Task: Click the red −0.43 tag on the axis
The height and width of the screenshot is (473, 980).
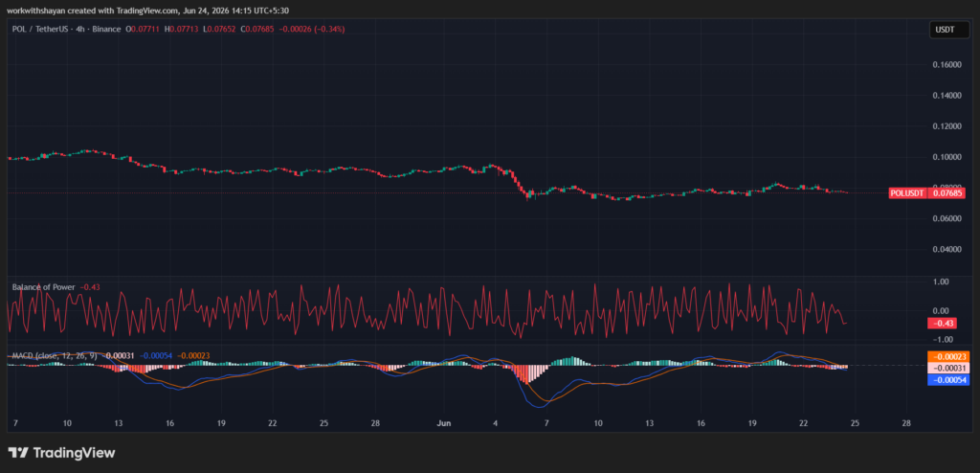Action: tap(943, 324)
